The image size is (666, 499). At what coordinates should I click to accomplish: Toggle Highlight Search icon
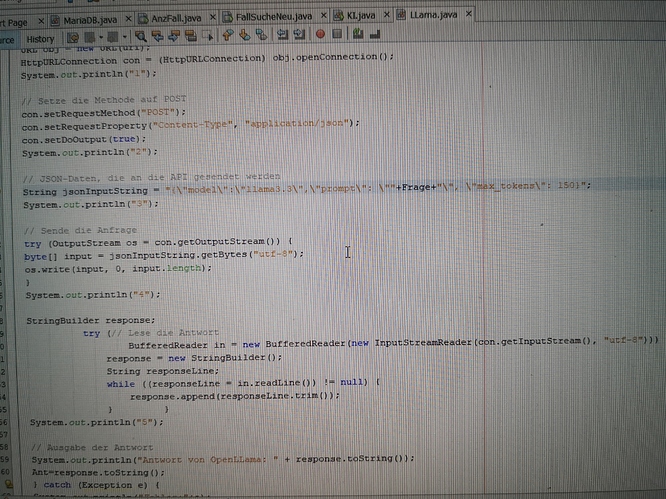tap(191, 36)
